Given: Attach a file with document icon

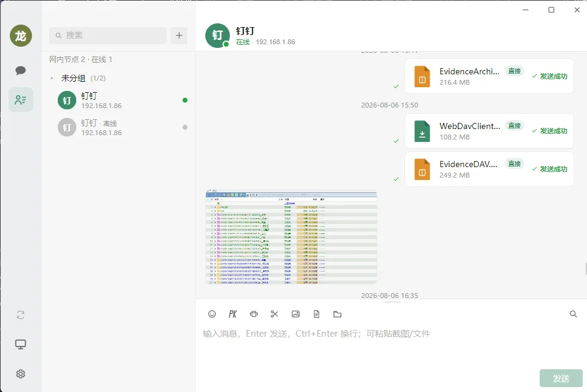Looking at the screenshot, I should [317, 314].
